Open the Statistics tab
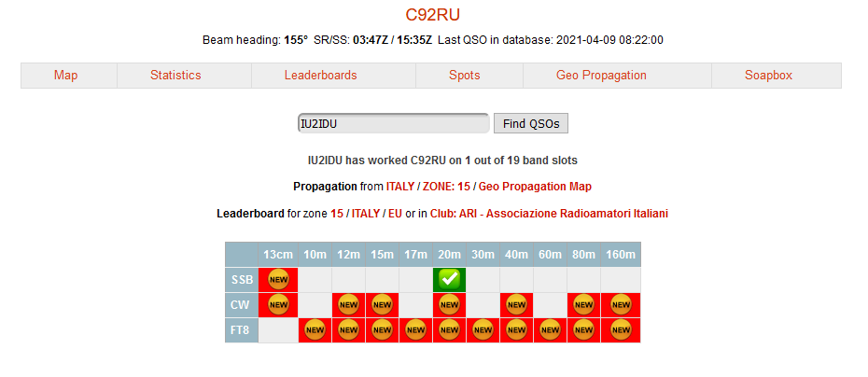The image size is (868, 377). tap(175, 76)
